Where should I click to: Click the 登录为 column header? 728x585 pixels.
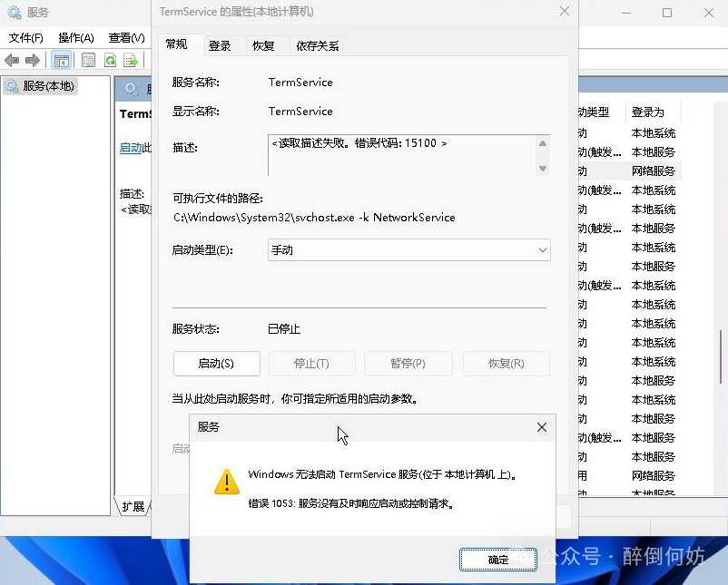[648, 112]
